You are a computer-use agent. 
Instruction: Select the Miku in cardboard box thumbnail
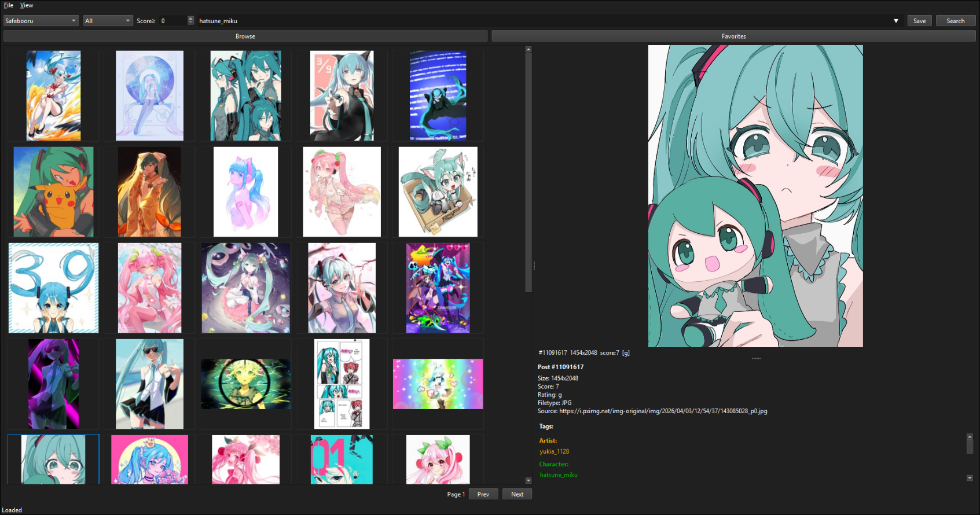(438, 192)
